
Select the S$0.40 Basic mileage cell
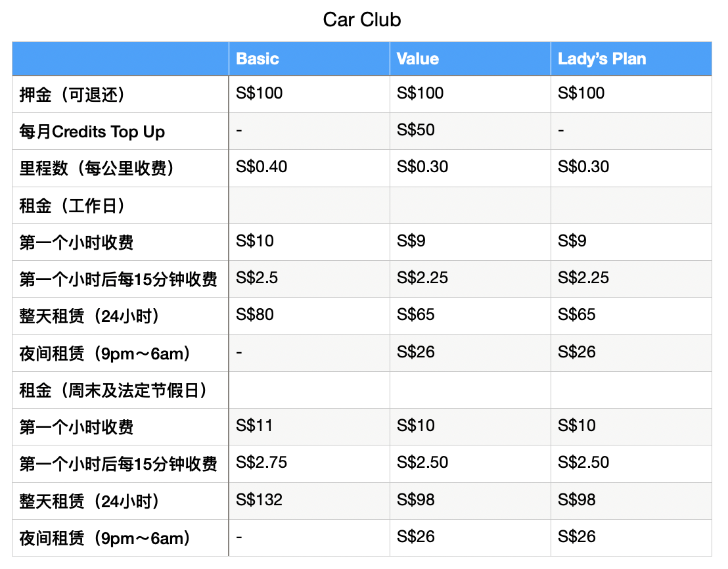[262, 167]
